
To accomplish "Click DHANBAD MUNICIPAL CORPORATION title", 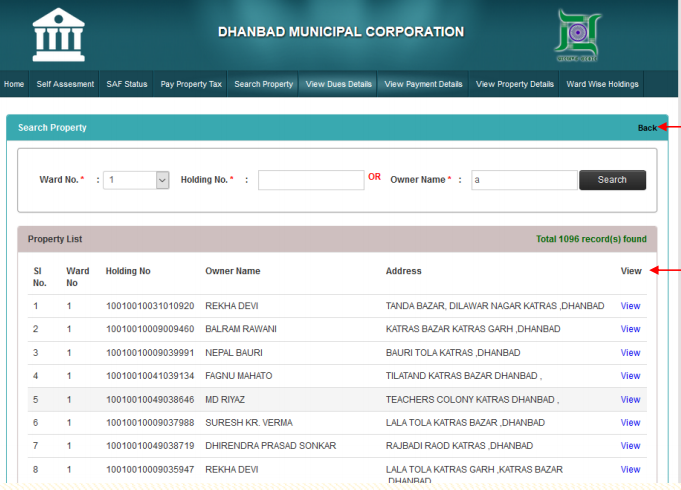I will (341, 32).
